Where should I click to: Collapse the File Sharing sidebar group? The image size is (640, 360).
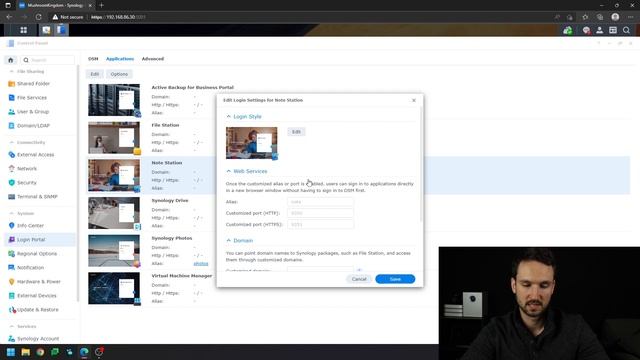pyautogui.click(x=11, y=71)
